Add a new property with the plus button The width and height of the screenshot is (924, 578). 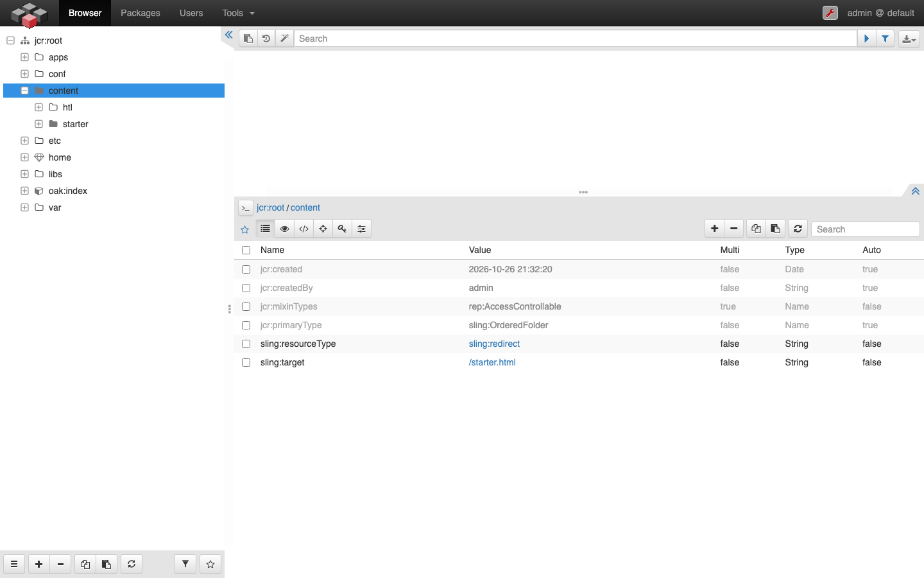click(715, 229)
